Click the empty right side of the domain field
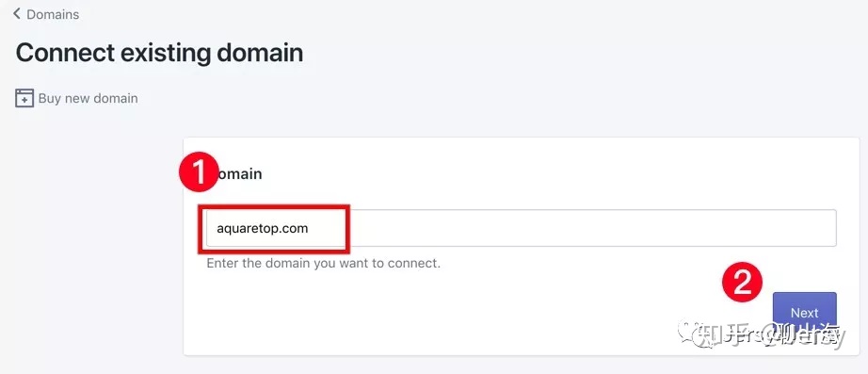Image resolution: width=868 pixels, height=374 pixels. [592, 228]
